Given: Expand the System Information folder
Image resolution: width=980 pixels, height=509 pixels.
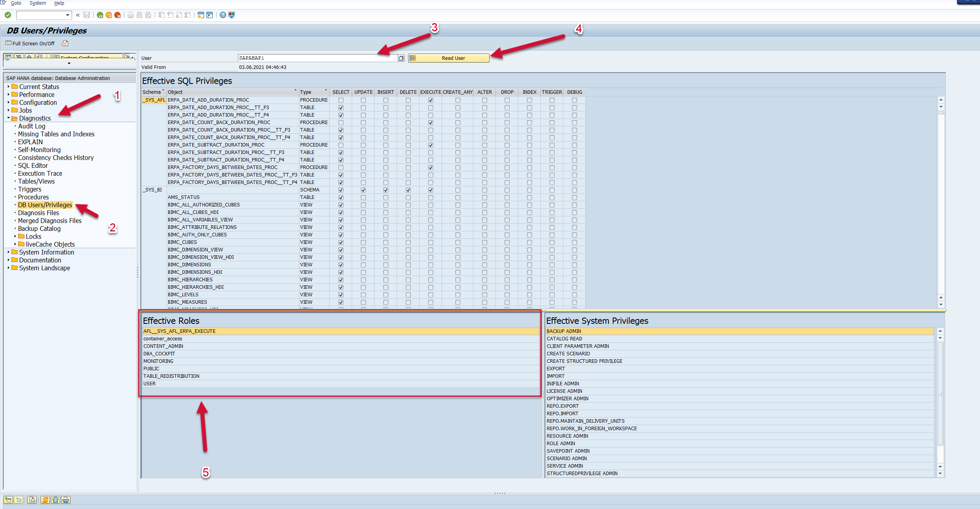Looking at the screenshot, I should point(8,252).
